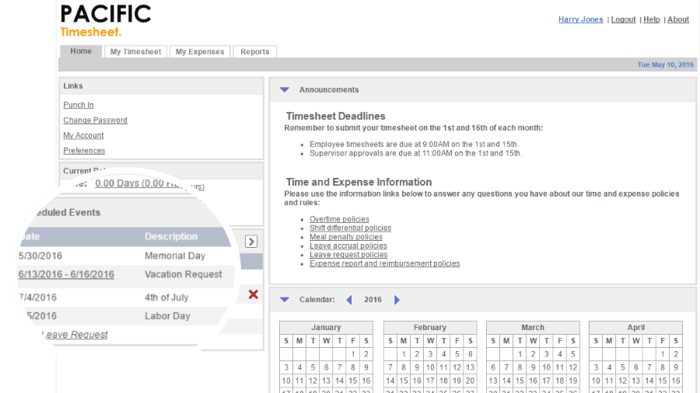700x393 pixels.
Task: Select the Home tab
Action: (x=81, y=51)
